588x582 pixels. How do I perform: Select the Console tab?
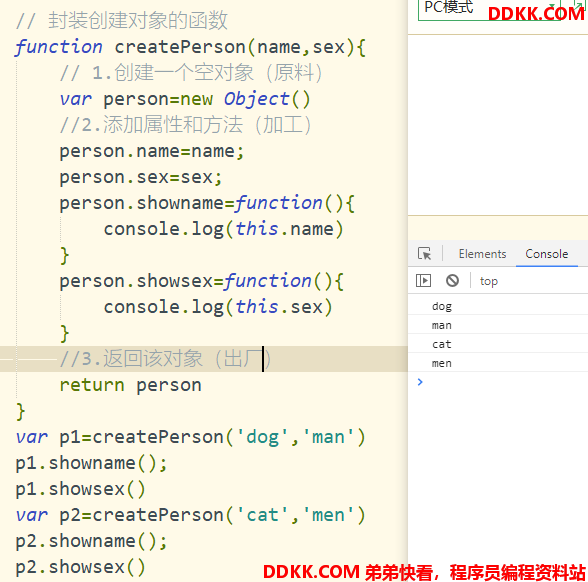546,254
